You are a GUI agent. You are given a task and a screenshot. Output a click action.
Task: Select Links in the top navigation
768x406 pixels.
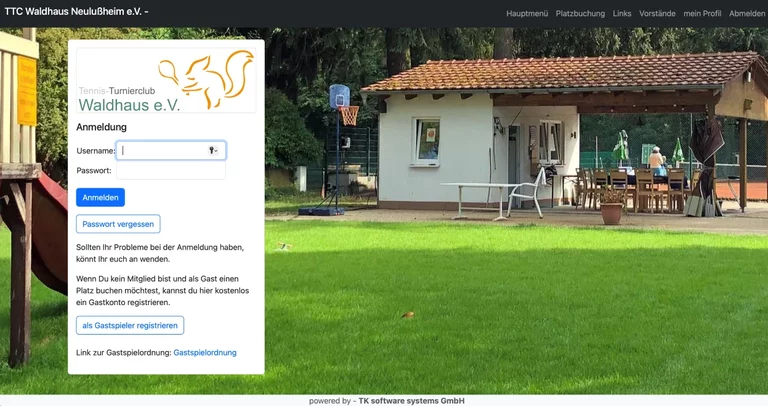622,14
